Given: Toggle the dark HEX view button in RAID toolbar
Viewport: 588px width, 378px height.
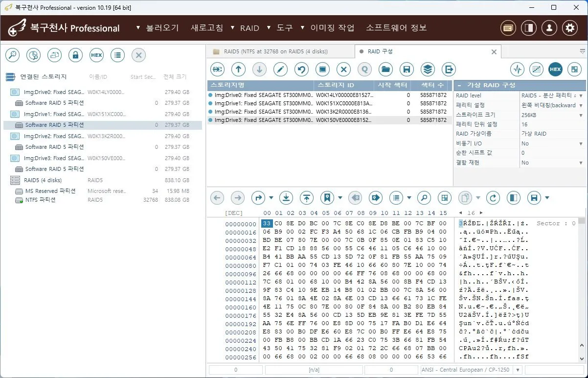Looking at the screenshot, I should point(555,70).
